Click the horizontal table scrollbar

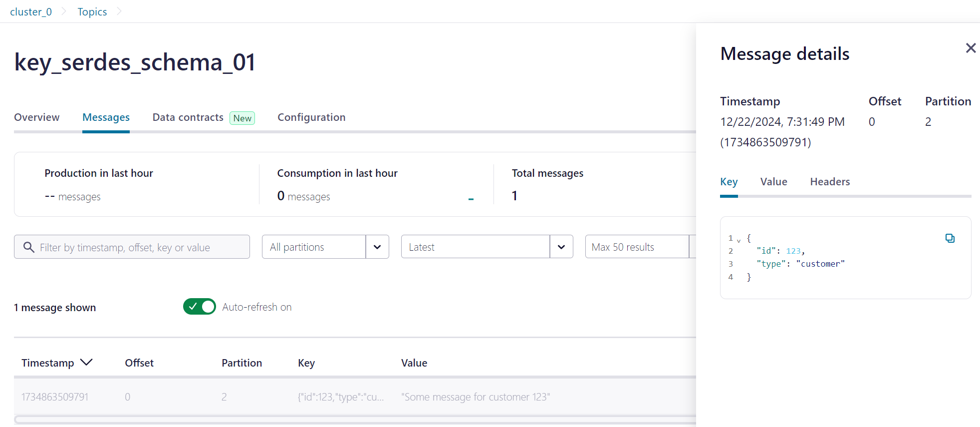pos(355,420)
